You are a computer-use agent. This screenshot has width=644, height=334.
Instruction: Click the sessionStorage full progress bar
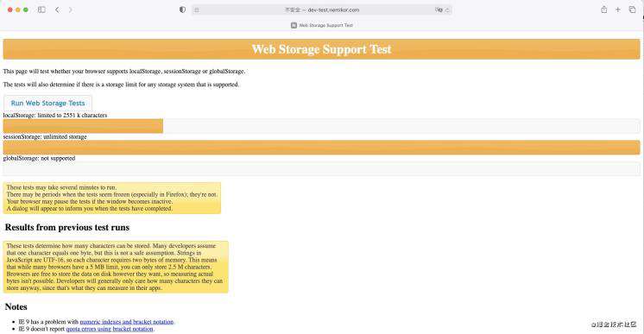click(x=322, y=148)
